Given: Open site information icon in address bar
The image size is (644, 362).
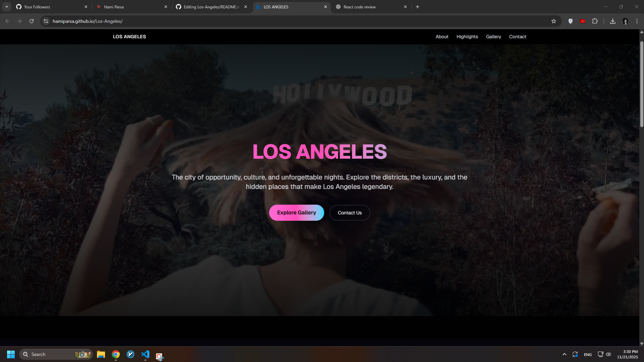Looking at the screenshot, I should click(x=46, y=21).
